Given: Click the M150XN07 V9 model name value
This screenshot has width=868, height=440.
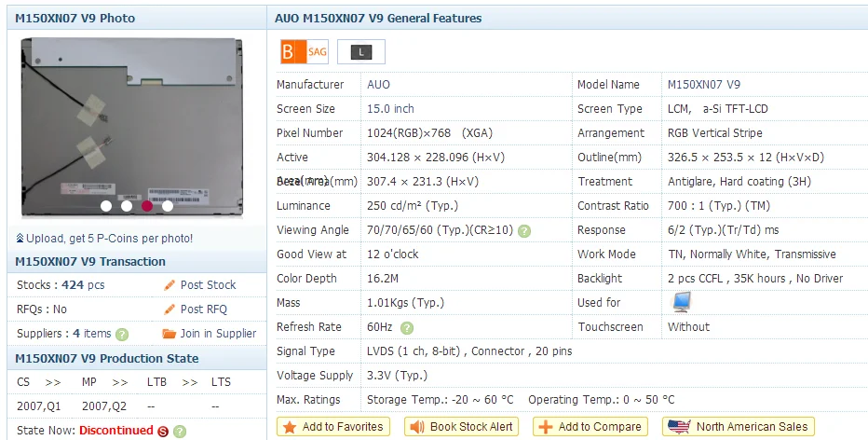Looking at the screenshot, I should [703, 85].
